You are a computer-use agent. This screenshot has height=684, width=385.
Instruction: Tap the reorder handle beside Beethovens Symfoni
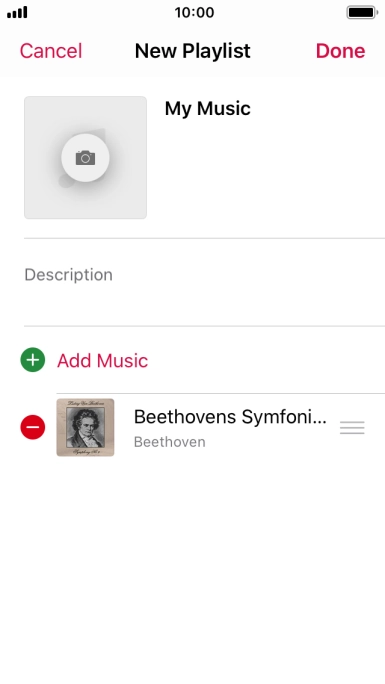(352, 428)
